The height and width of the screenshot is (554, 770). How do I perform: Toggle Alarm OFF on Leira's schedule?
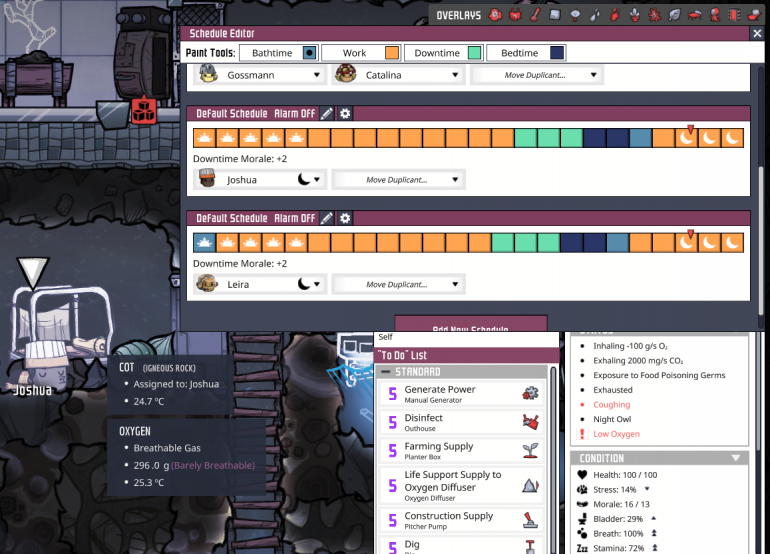coord(294,218)
